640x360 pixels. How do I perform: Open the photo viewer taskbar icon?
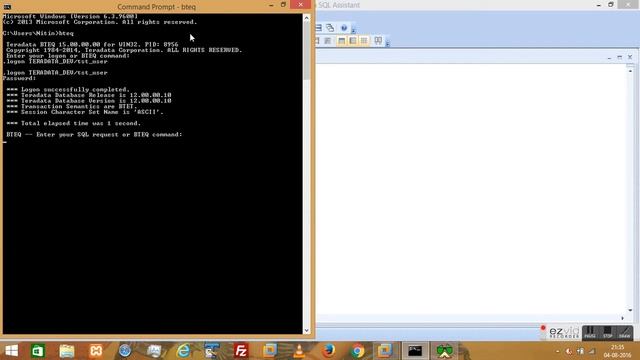click(154, 351)
